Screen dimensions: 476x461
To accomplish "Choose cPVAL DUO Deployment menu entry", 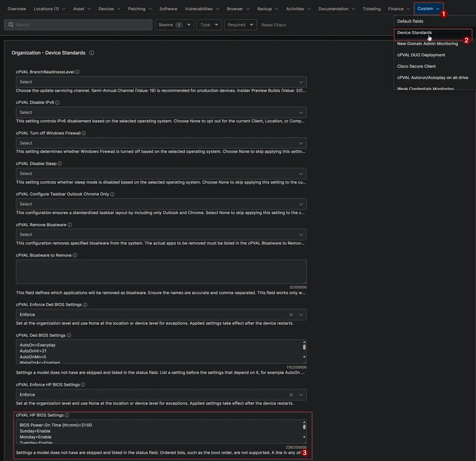I will [x=434, y=55].
